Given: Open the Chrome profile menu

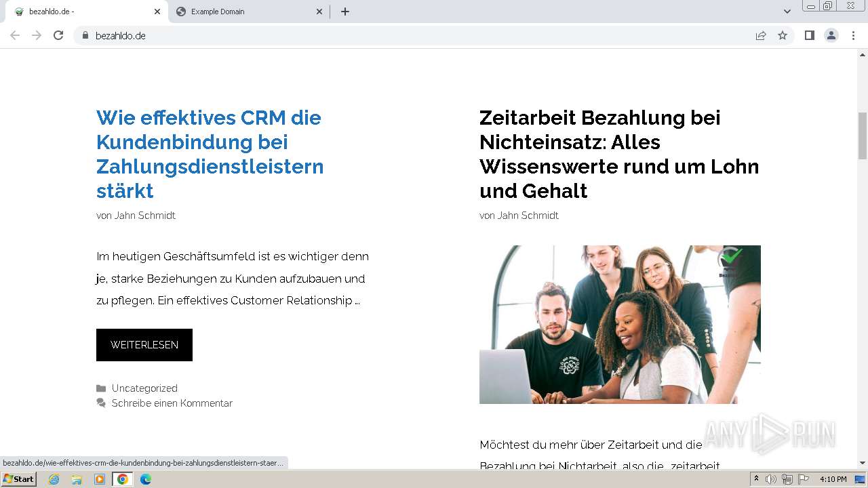Looking at the screenshot, I should 831,35.
